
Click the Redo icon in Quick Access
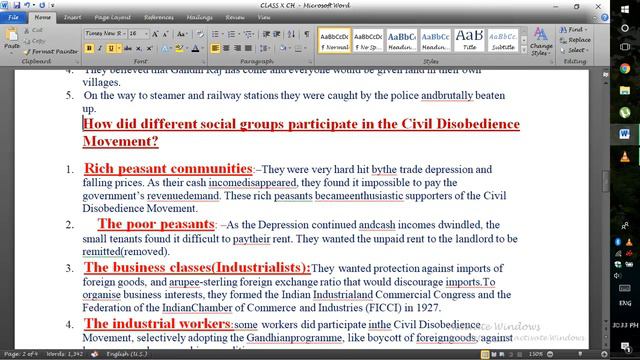coord(42,5)
